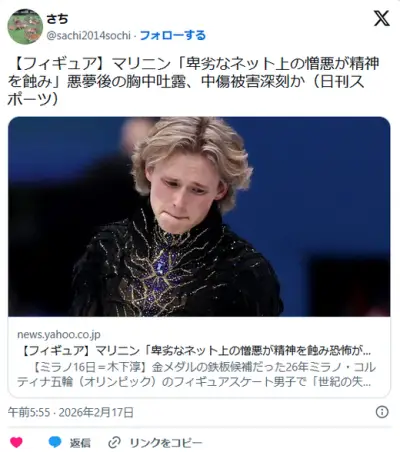Click the blue reply bubble icon
Image resolution: width=400 pixels, height=452 pixels.
pyautogui.click(x=55, y=442)
